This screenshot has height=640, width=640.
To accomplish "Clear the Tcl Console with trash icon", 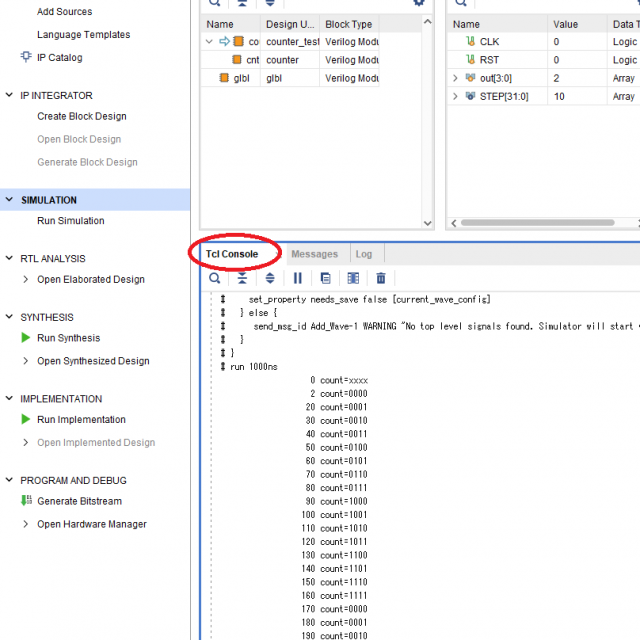I will (x=381, y=278).
